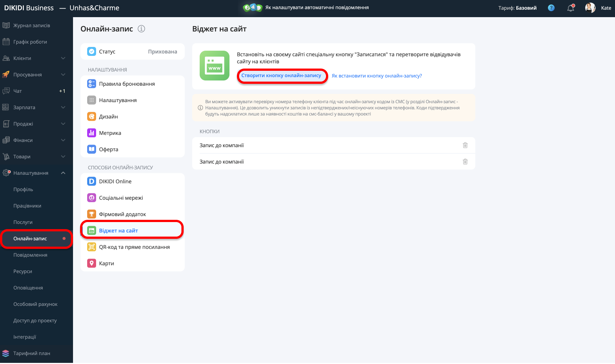Viewport: 615px width, 364px height.
Task: Click the Товари cart icon
Action: coord(6,156)
